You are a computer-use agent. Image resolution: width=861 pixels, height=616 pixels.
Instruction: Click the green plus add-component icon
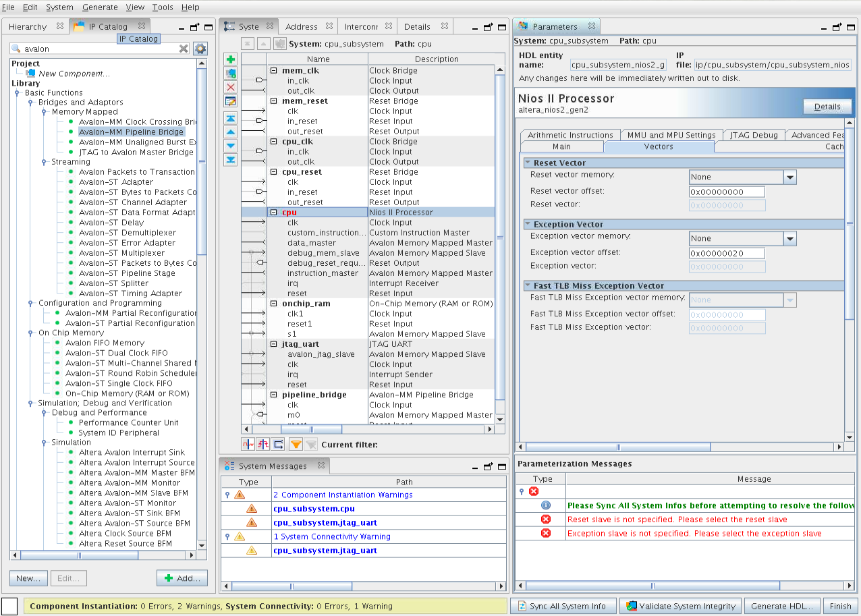click(231, 59)
